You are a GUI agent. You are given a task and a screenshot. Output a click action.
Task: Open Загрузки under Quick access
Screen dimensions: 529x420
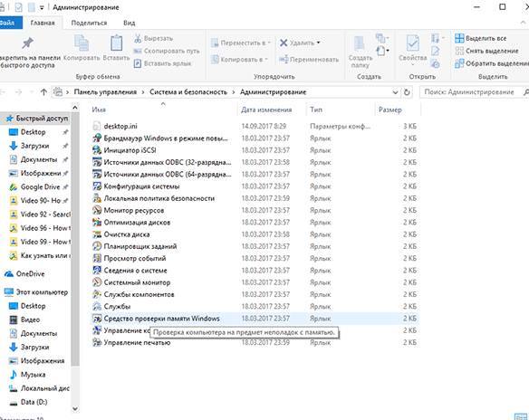click(x=34, y=146)
